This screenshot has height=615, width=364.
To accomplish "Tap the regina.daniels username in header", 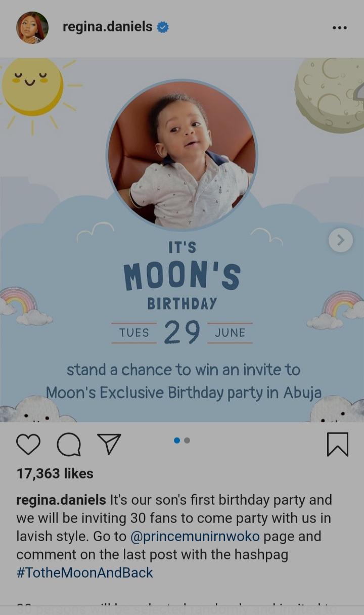I will [x=107, y=27].
